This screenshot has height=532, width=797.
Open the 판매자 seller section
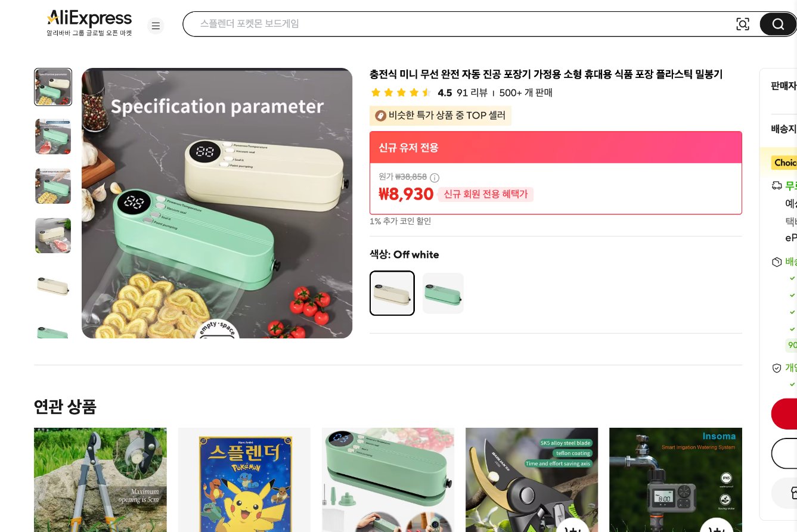[784, 86]
